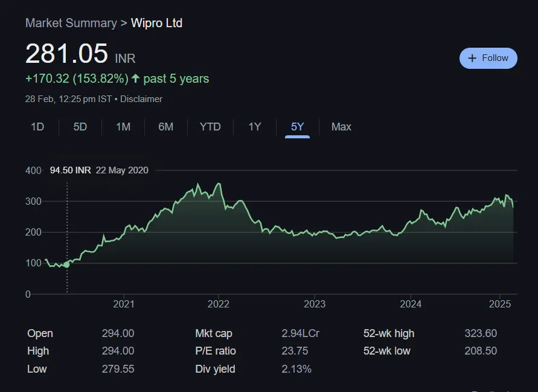The height and width of the screenshot is (392, 538).
Task: Click the 52-wk high label
Action: (x=389, y=333)
